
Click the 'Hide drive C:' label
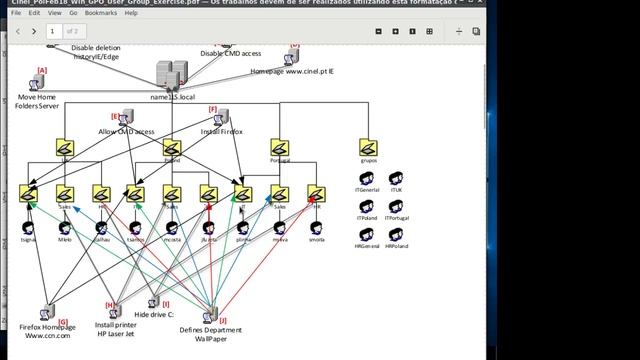(x=154, y=315)
